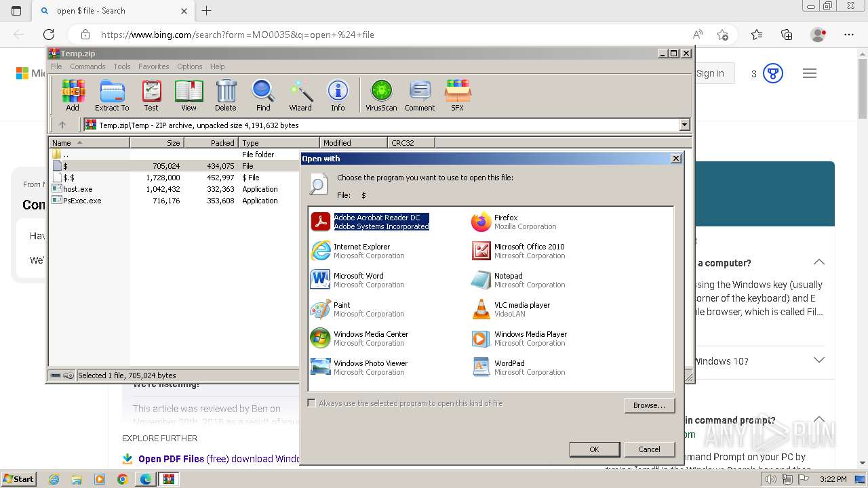
Task: Open the Microsoft Rewards medal icon
Action: 773,73
